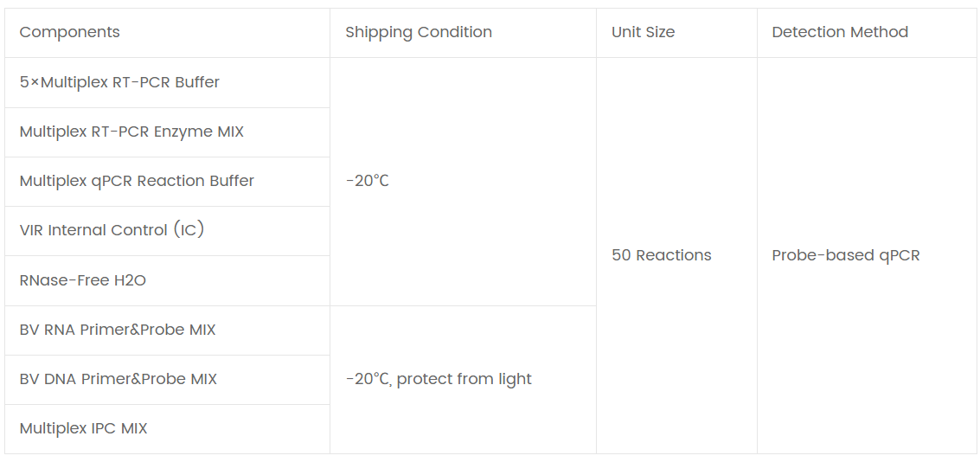This screenshot has height=462, width=980.
Task: Click BV DNA Primer&Probe MIX cell
Action: [118, 379]
